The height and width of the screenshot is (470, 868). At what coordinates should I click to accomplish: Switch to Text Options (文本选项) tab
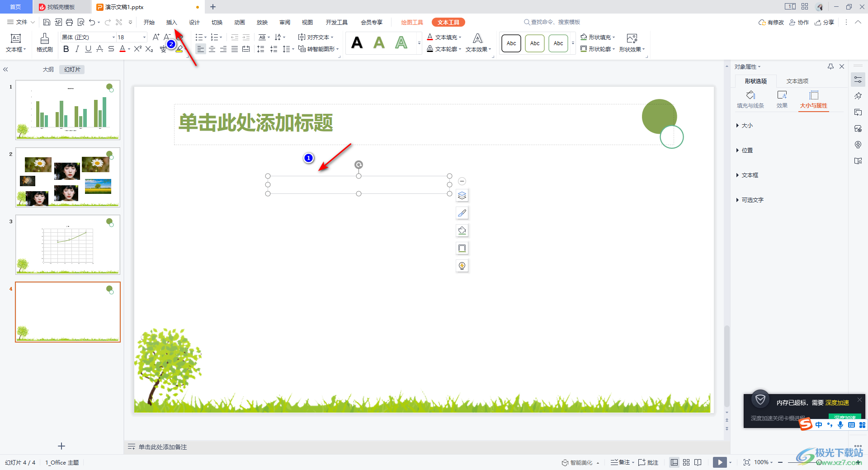[x=797, y=81]
